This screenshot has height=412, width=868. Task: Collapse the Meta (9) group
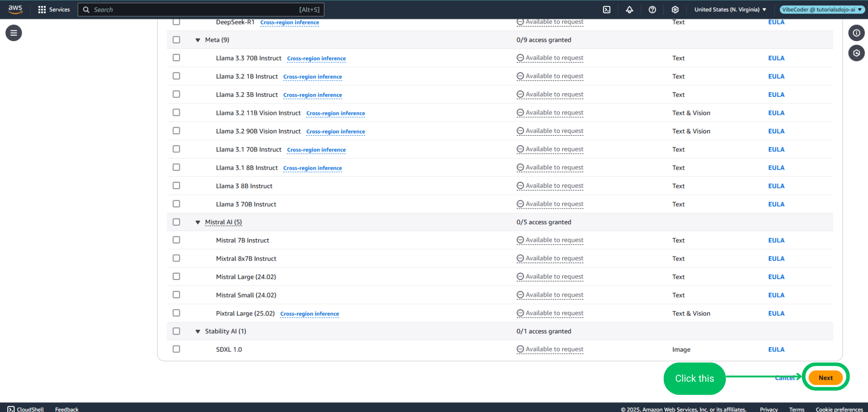(x=198, y=40)
